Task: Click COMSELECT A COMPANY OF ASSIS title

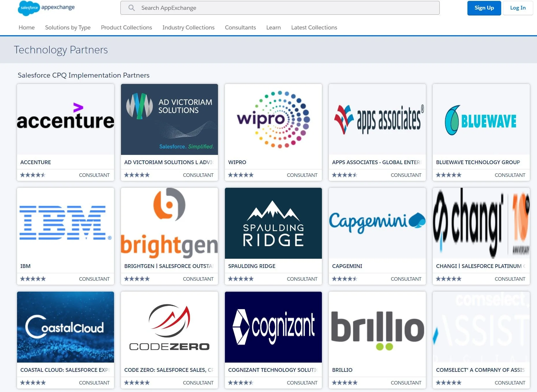Action: click(x=480, y=370)
